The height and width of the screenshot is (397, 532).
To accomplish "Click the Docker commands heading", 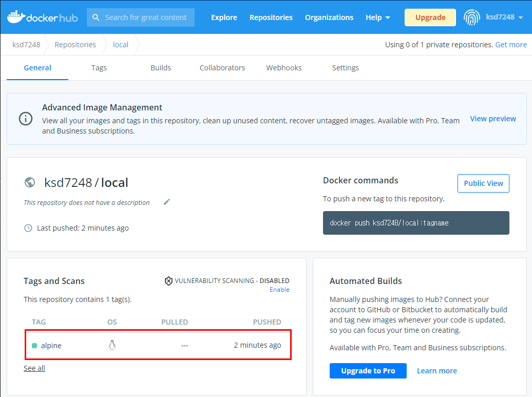I will click(360, 180).
